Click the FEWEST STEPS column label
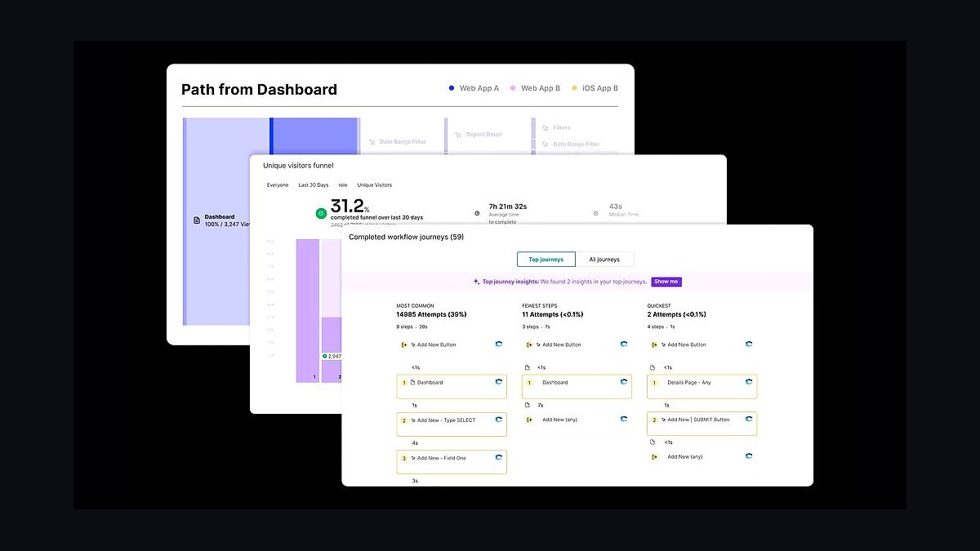 pos(540,306)
